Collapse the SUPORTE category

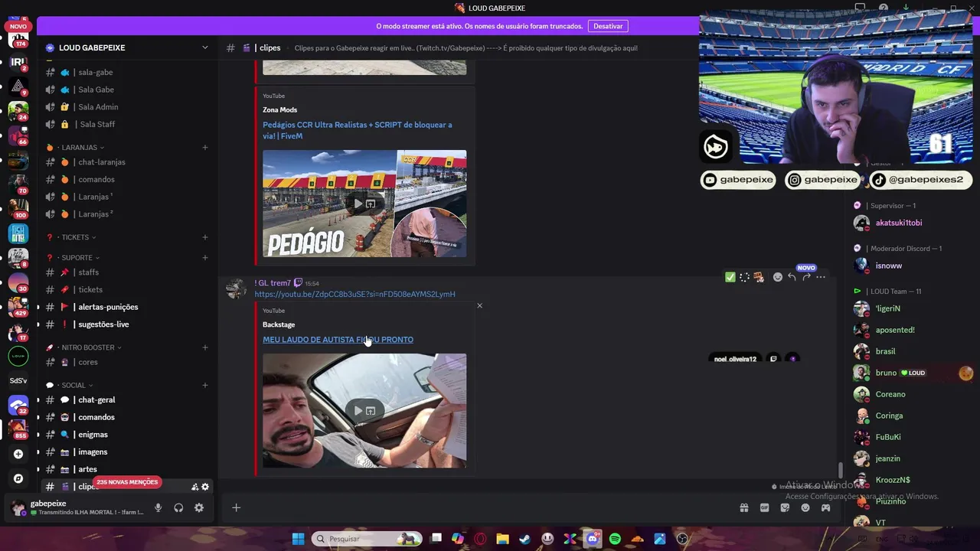click(77, 258)
